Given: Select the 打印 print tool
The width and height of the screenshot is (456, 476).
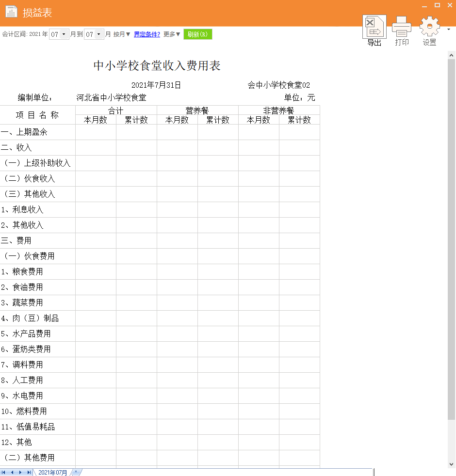Looking at the screenshot, I should point(401,30).
